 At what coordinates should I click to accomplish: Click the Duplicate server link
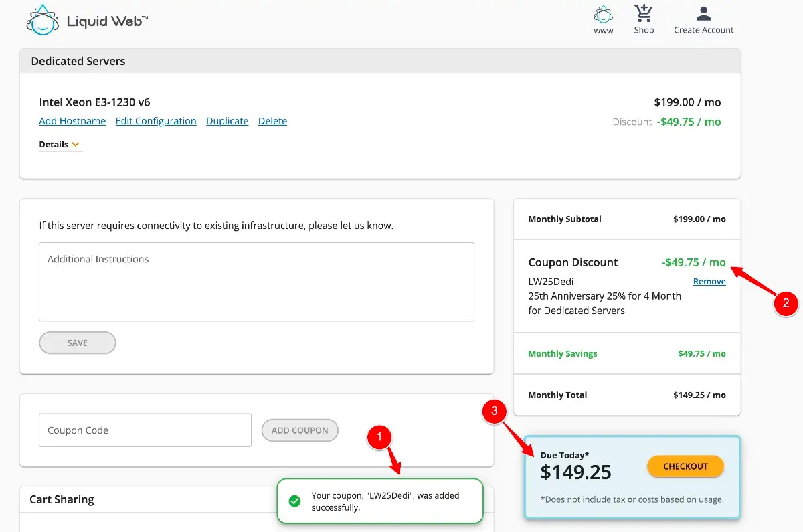point(227,121)
